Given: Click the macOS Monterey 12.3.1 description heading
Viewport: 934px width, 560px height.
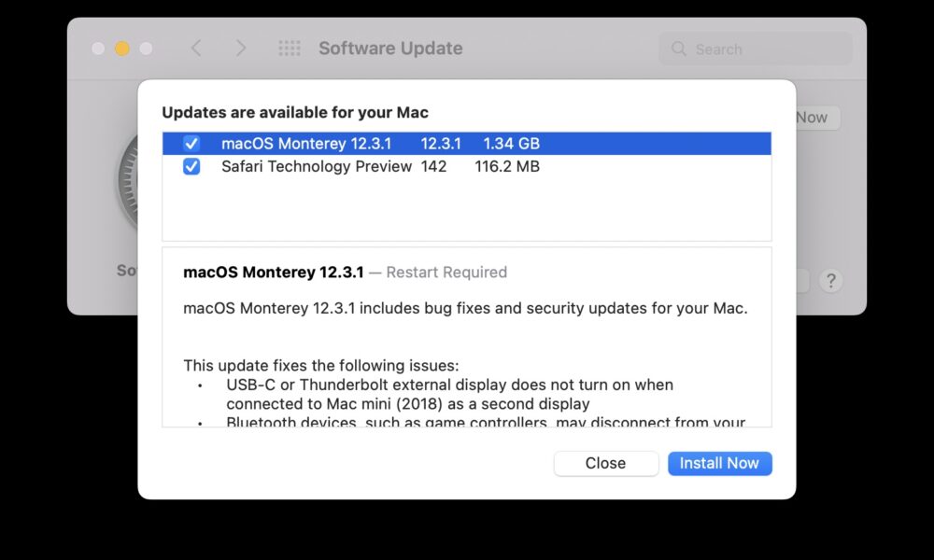Looking at the screenshot, I should tap(274, 272).
